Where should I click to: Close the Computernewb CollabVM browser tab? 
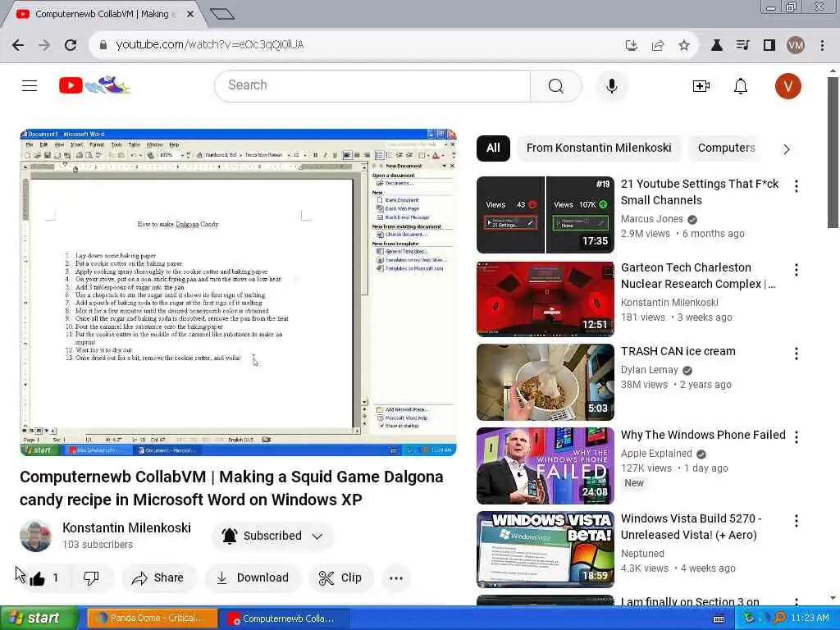[x=189, y=15]
